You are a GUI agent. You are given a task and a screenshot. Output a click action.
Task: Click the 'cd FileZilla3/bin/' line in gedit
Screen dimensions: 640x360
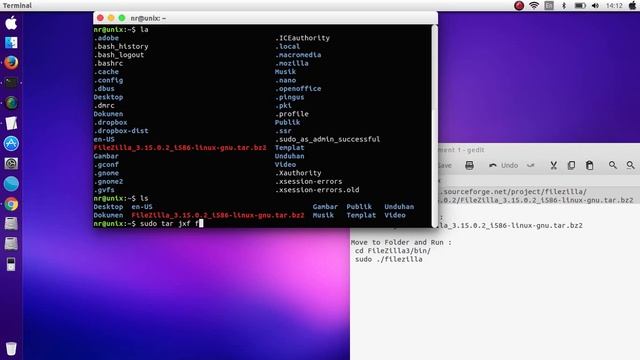click(x=393, y=251)
